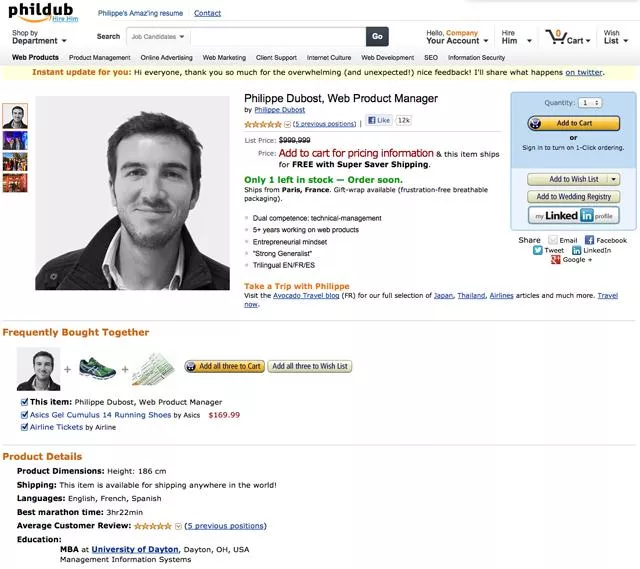Click the Facebook Like button
Screen dimensions: 640x569
pyautogui.click(x=379, y=120)
